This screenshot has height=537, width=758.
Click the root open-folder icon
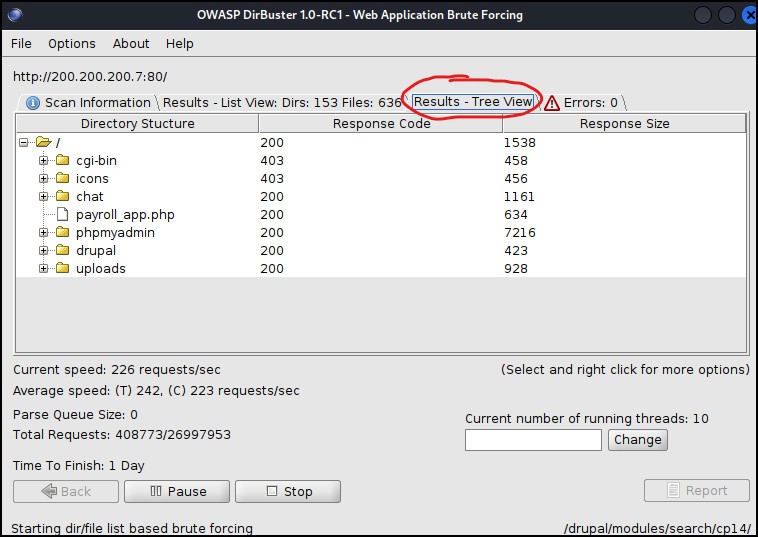(43, 143)
